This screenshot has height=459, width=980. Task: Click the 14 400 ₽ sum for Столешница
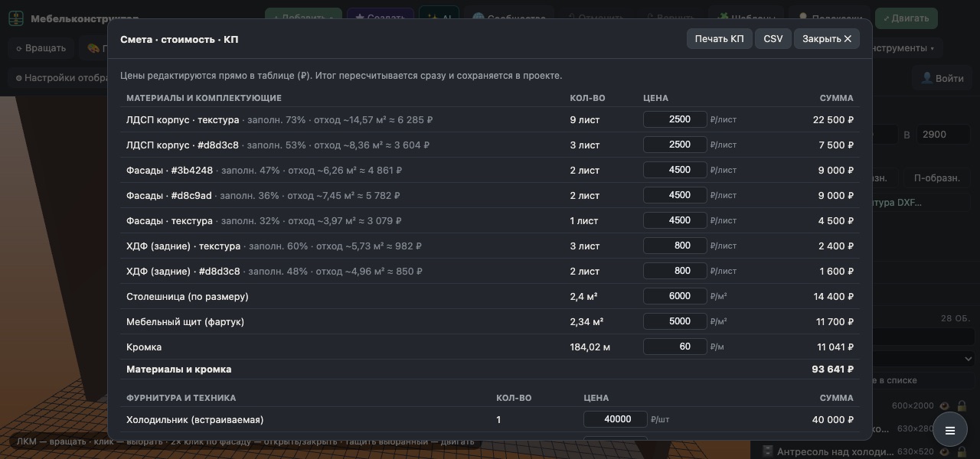[833, 297]
